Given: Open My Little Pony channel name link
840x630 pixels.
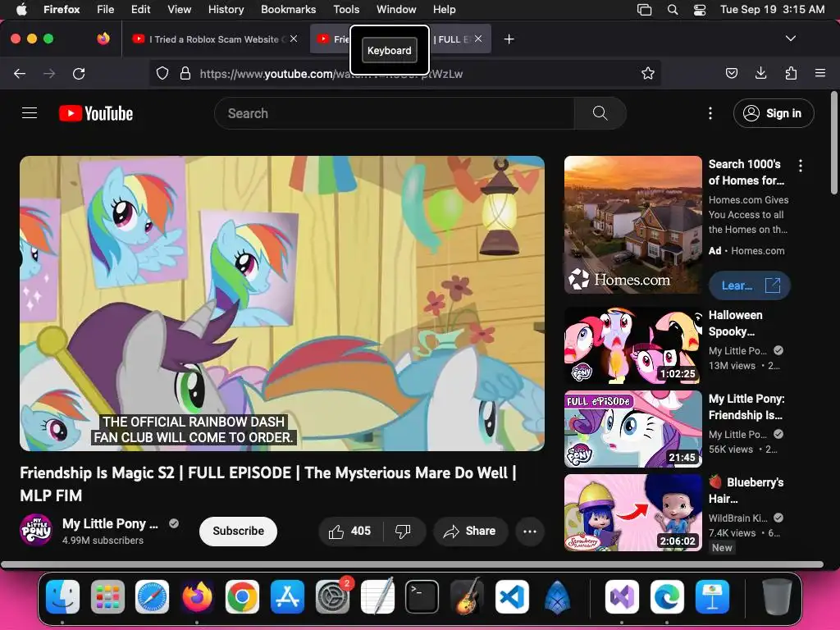Looking at the screenshot, I should tap(110, 523).
